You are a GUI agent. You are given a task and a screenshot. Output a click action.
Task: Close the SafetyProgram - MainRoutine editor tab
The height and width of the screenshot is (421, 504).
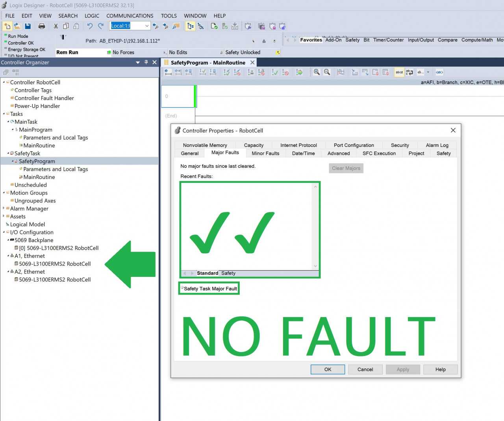coord(252,63)
